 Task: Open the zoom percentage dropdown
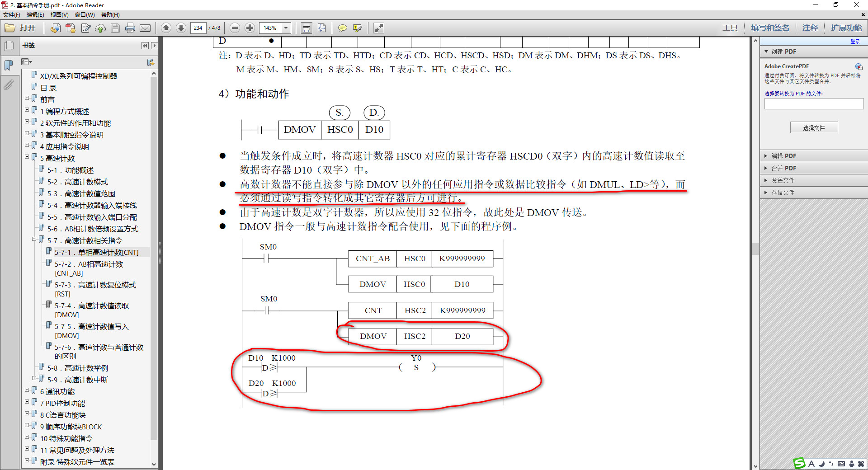coord(286,28)
